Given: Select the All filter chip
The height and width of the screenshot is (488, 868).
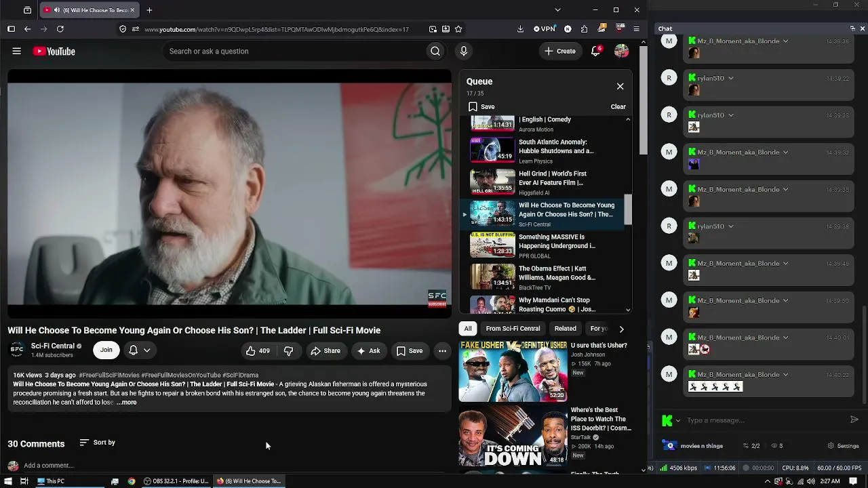Looking at the screenshot, I should [x=468, y=329].
